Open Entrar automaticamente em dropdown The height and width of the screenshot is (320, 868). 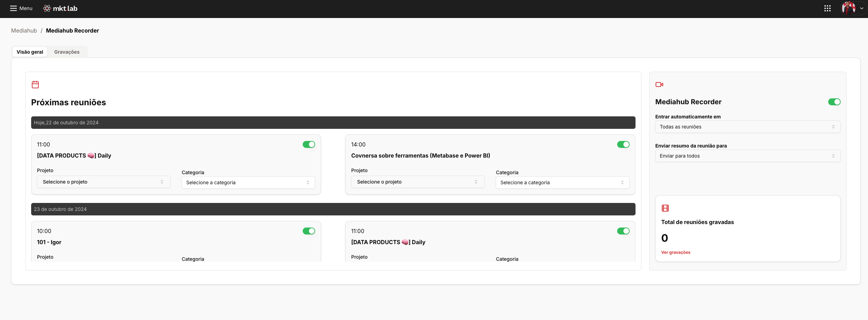[x=748, y=127]
